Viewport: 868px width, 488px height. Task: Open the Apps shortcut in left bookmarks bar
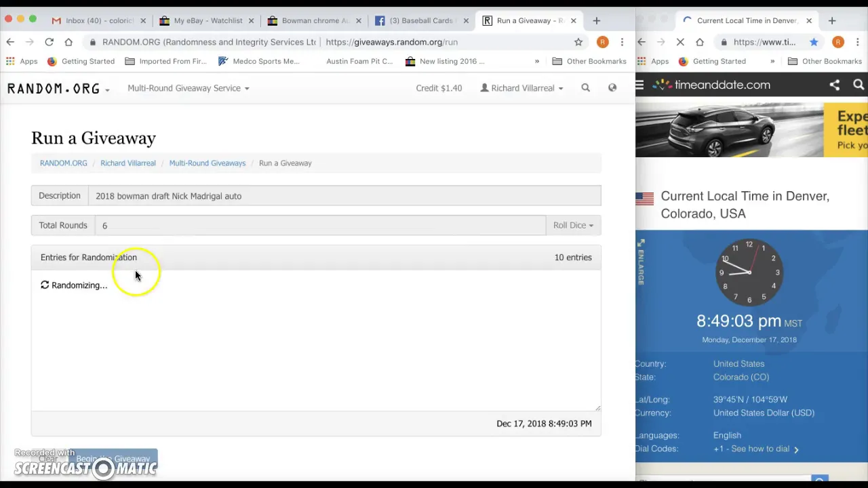tap(22, 61)
